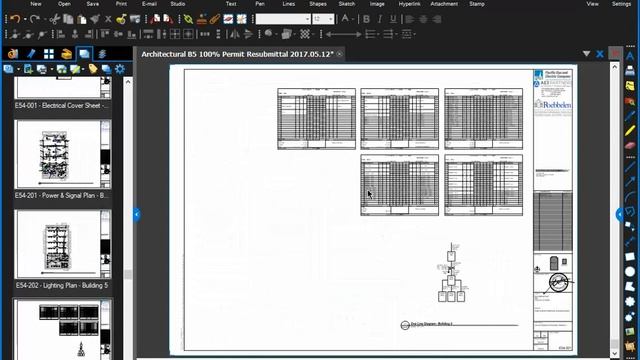Screen dimensions: 640x360
Task: Select E54-201 Power & Signal Plan thumbnail
Action: [62, 154]
